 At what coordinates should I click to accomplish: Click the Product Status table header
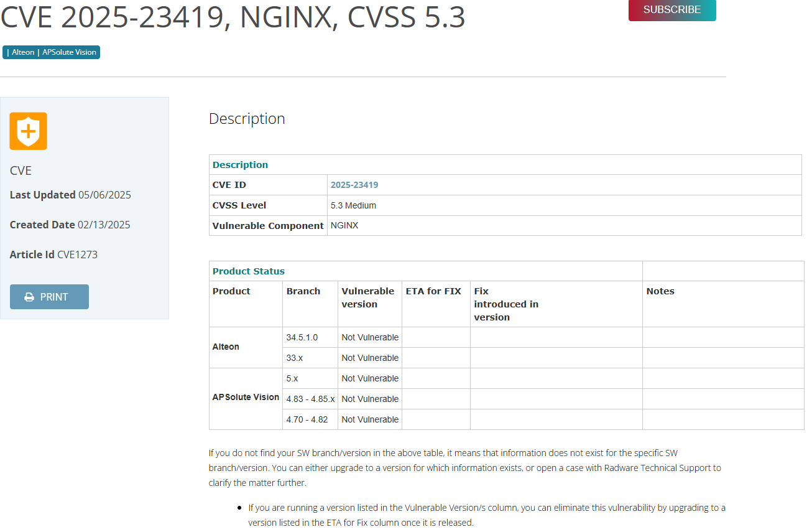(426, 271)
